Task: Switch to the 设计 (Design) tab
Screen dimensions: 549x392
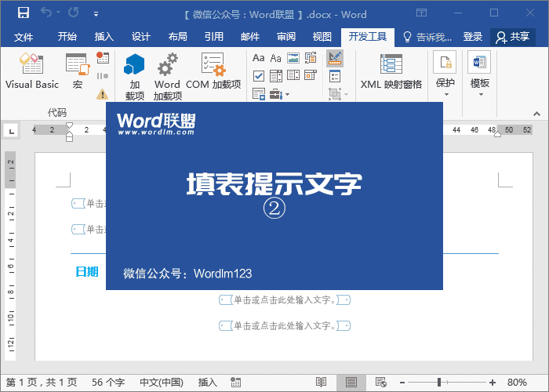Action: point(140,36)
